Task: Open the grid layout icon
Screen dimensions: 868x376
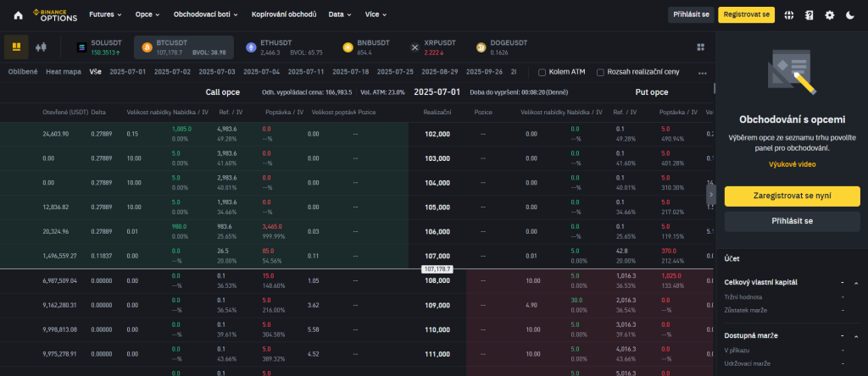Action: (700, 47)
